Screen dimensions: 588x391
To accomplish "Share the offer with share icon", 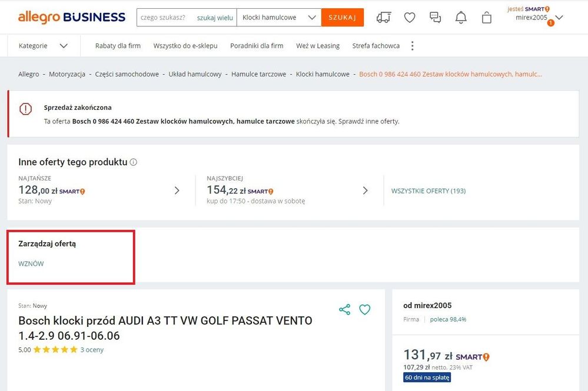I will pos(345,309).
